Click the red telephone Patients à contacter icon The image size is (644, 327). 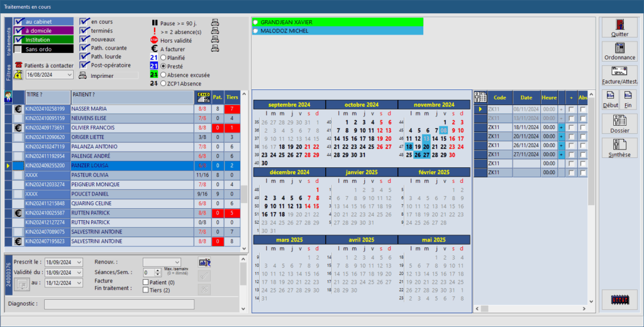point(18,65)
